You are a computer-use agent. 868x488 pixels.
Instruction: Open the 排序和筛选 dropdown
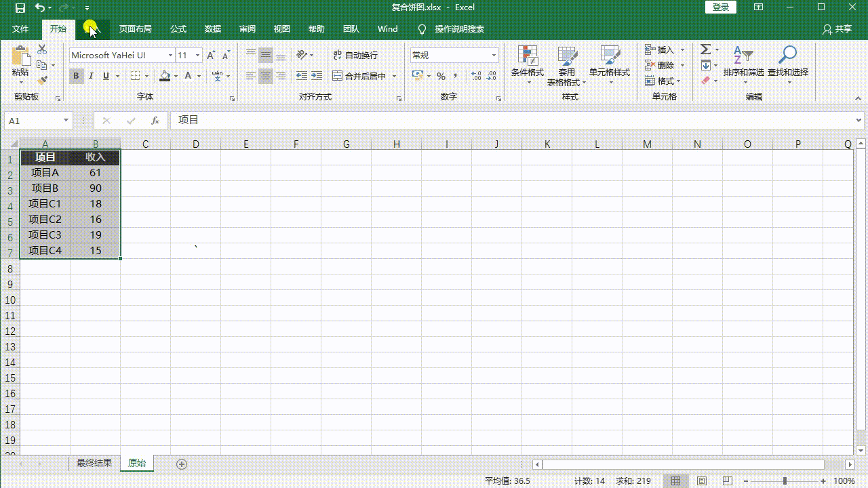pyautogui.click(x=744, y=66)
